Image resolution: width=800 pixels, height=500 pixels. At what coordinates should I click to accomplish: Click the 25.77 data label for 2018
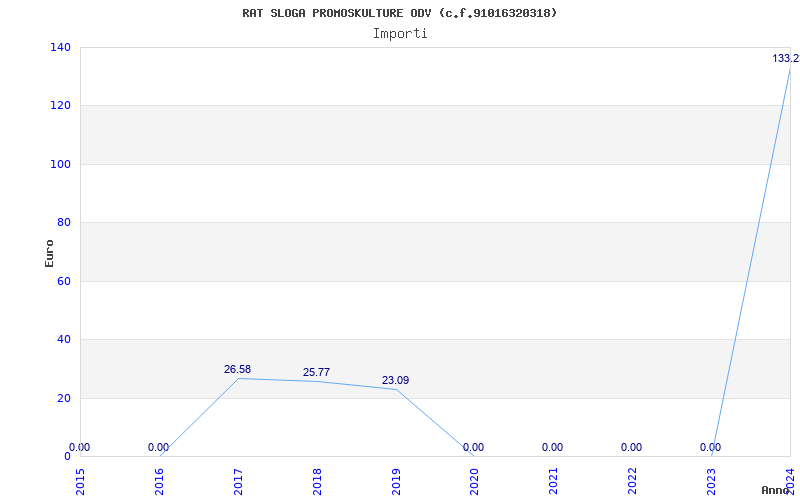pos(316,372)
